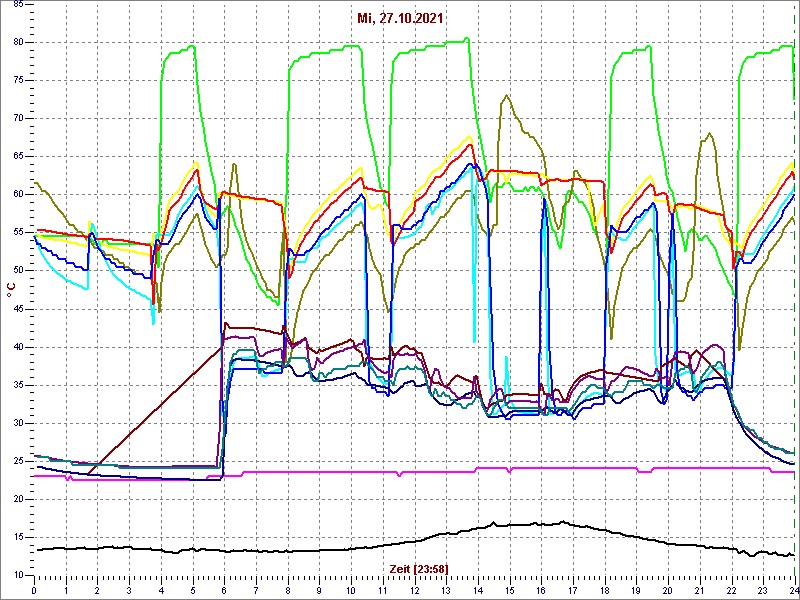This screenshot has height=600, width=800.
Task: Click hour 9 on the time axis
Action: tap(319, 588)
